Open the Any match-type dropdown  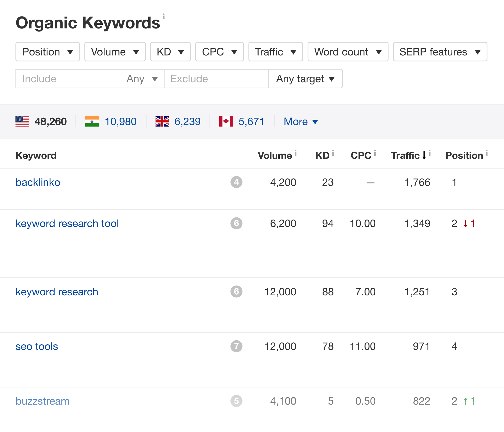click(142, 79)
